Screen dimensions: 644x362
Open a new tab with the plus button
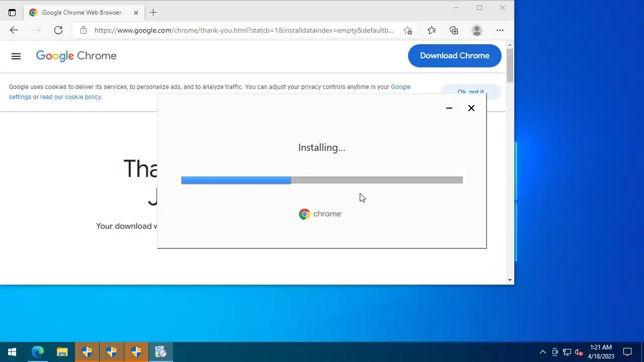point(153,13)
